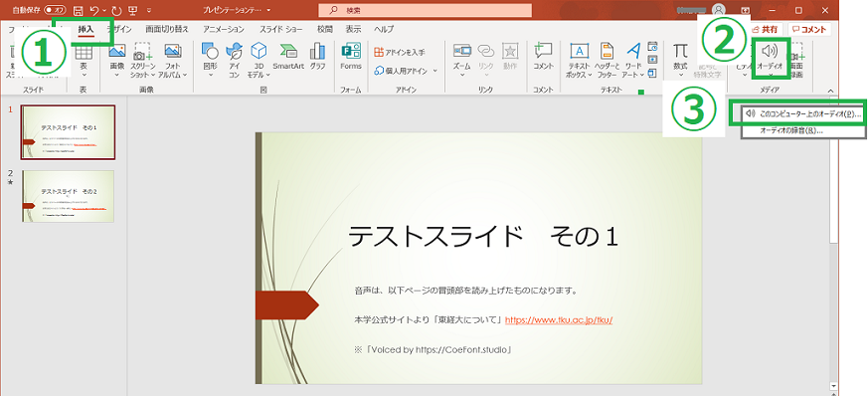The image size is (868, 396).
Task: Open the Undo history dropdown arrow
Action: (104, 10)
